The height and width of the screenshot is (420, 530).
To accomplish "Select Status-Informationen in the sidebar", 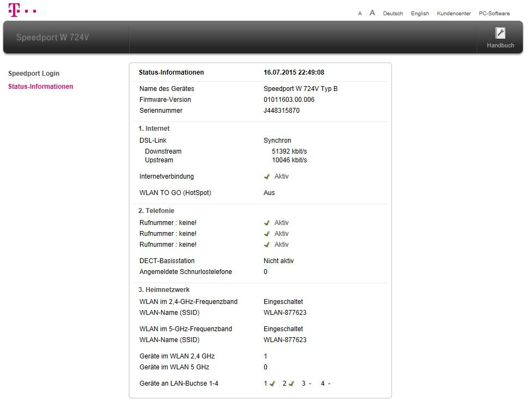I will pos(40,87).
